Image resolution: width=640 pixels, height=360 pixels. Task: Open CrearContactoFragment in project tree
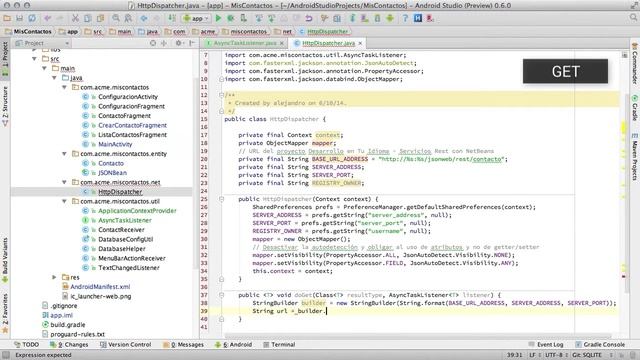132,125
